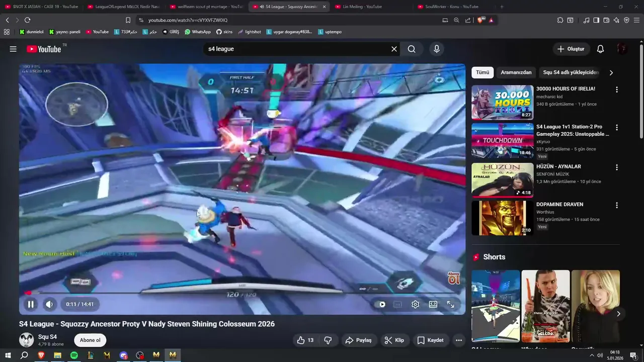Switch to the wolfteam scout montage tab
644x362 pixels.
click(x=206, y=7)
